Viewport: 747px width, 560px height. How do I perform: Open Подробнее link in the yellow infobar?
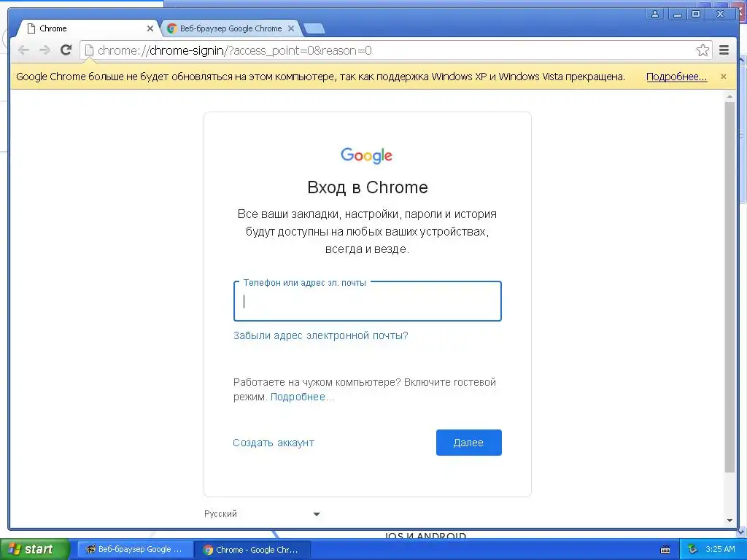676,77
